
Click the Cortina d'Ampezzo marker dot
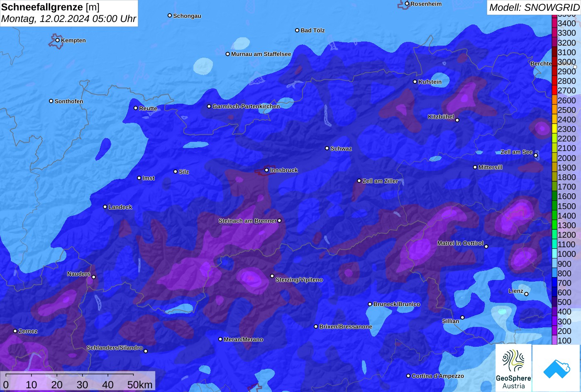coord(408,376)
